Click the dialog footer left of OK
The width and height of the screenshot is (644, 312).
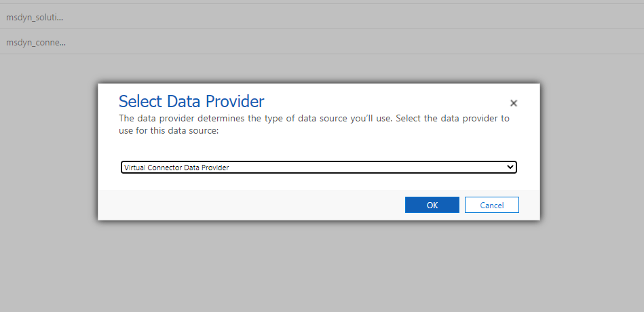click(251, 206)
